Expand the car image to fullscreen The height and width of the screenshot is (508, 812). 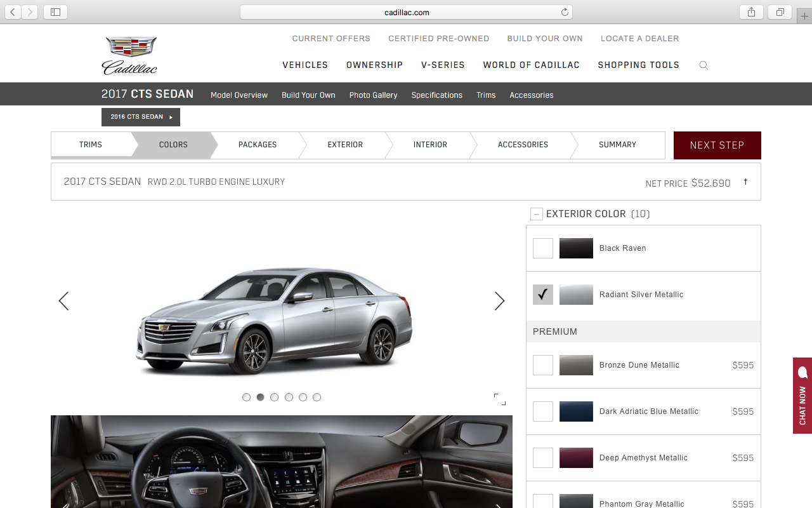500,399
